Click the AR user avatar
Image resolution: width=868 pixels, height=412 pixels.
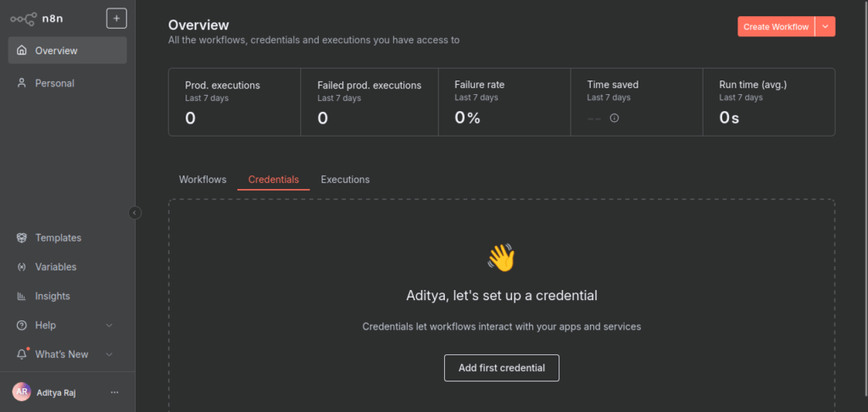click(21, 392)
